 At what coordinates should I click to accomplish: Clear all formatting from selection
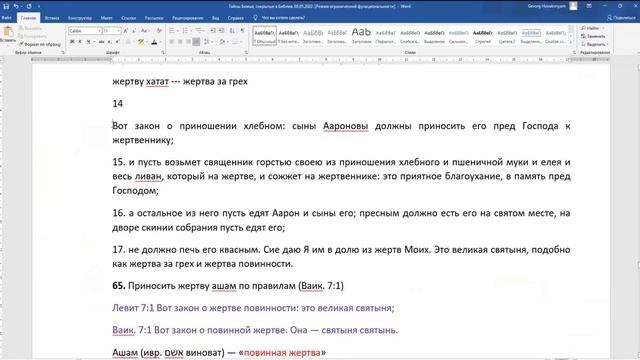click(159, 31)
